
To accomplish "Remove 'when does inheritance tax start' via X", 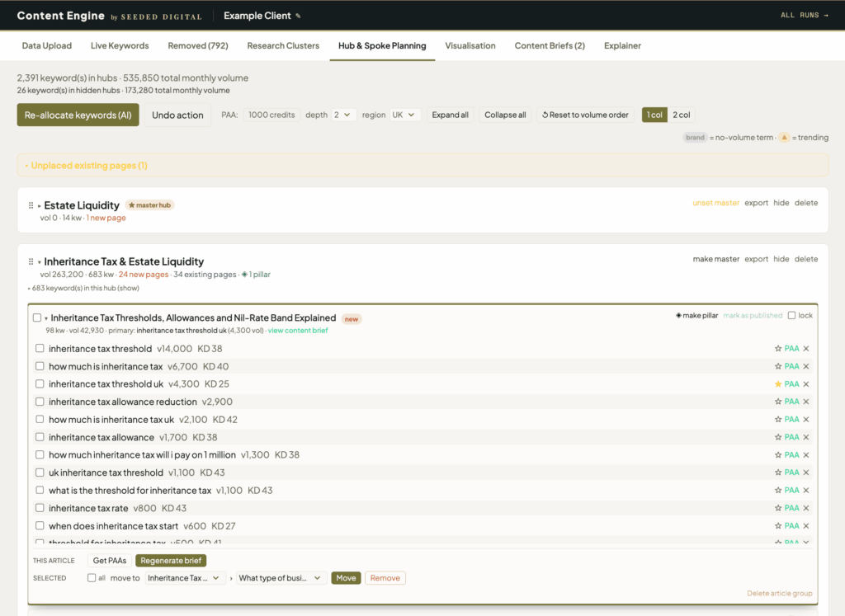I will [806, 526].
